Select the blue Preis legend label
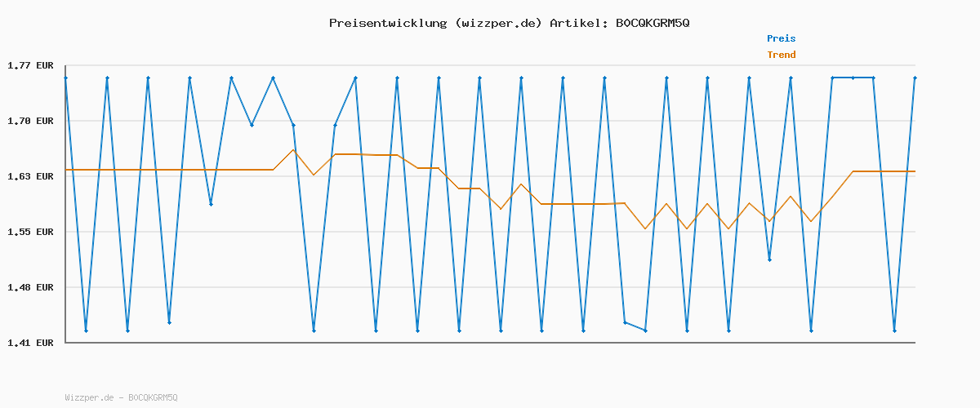The image size is (980, 408). click(x=781, y=38)
